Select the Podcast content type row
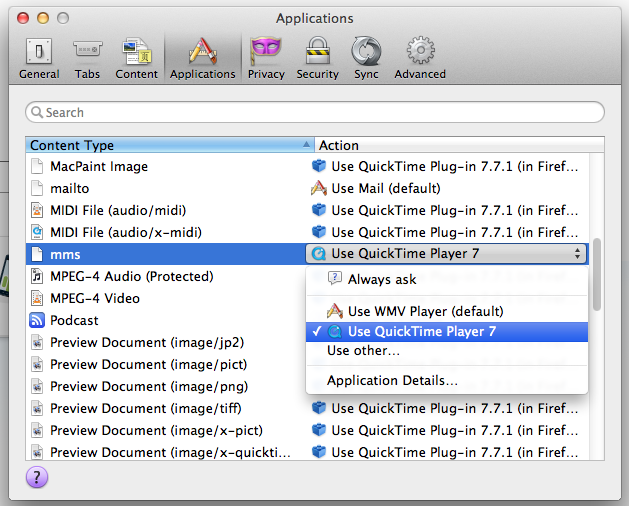This screenshot has width=629, height=506. pyautogui.click(x=165, y=320)
